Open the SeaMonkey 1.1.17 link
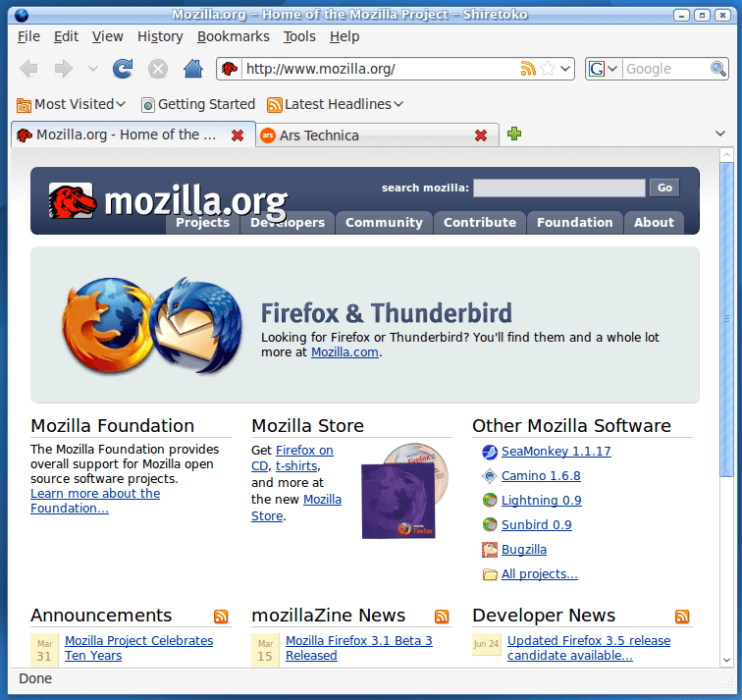 [x=556, y=452]
